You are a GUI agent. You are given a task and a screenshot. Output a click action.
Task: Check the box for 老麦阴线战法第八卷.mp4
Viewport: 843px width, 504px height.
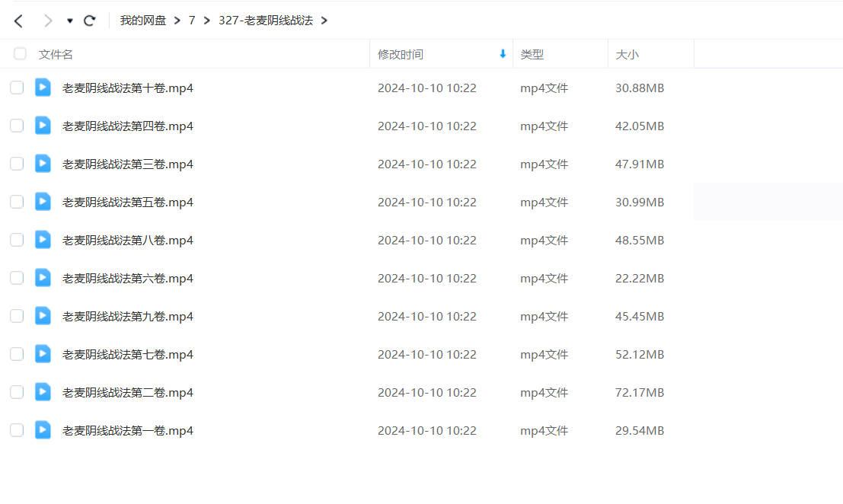coord(18,240)
